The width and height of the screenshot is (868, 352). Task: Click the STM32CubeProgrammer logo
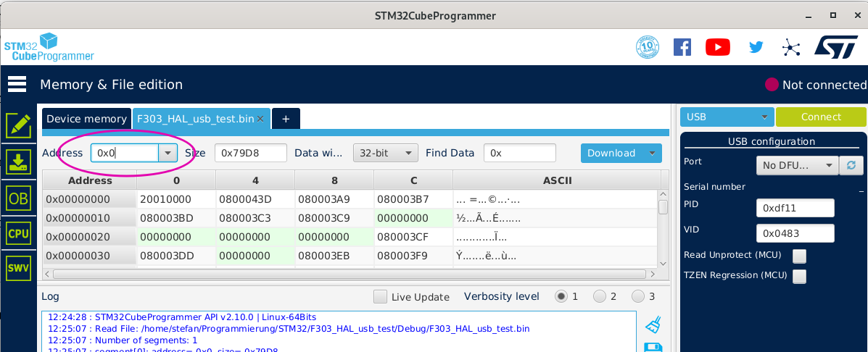coord(49,48)
